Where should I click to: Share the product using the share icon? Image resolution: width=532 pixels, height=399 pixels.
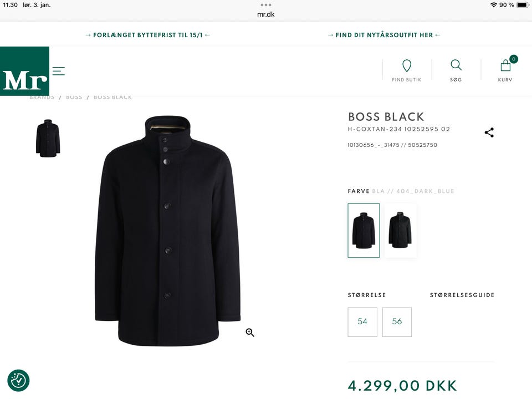click(489, 132)
